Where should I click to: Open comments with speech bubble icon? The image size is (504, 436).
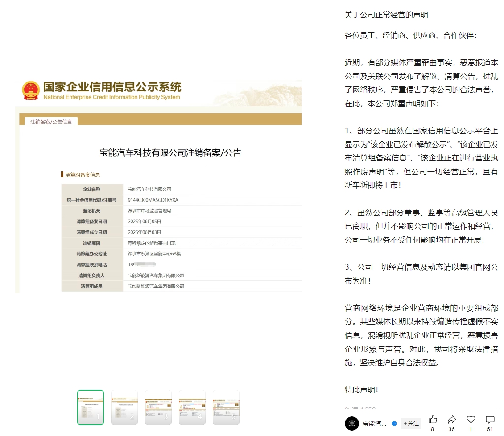[490, 420]
